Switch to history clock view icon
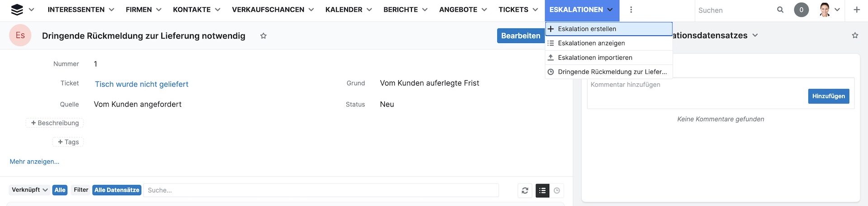 click(x=557, y=191)
